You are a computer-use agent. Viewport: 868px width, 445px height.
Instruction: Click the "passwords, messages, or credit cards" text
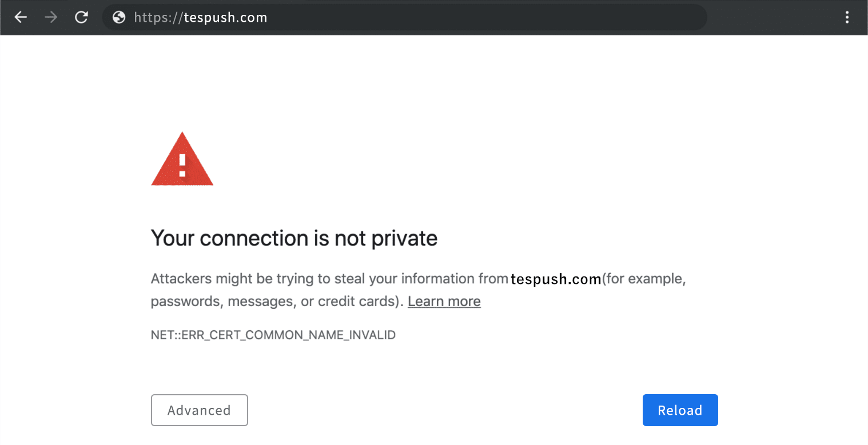273,302
